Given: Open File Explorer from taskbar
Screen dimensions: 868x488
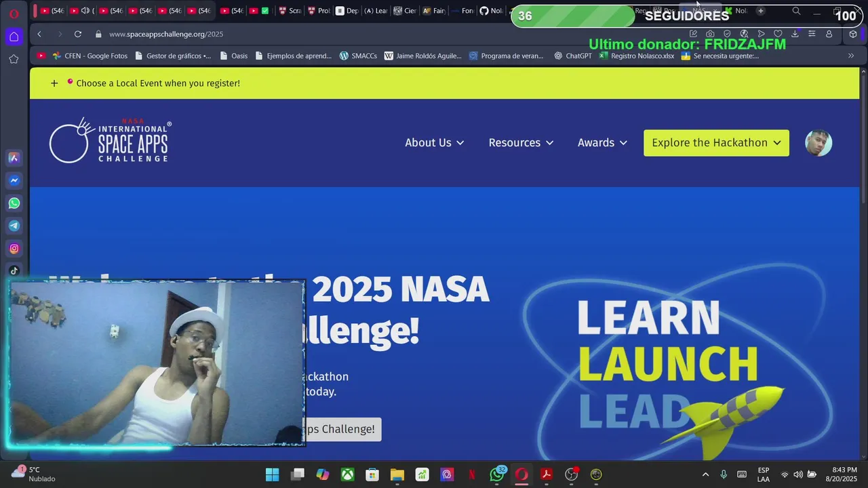Looking at the screenshot, I should pos(397,474).
